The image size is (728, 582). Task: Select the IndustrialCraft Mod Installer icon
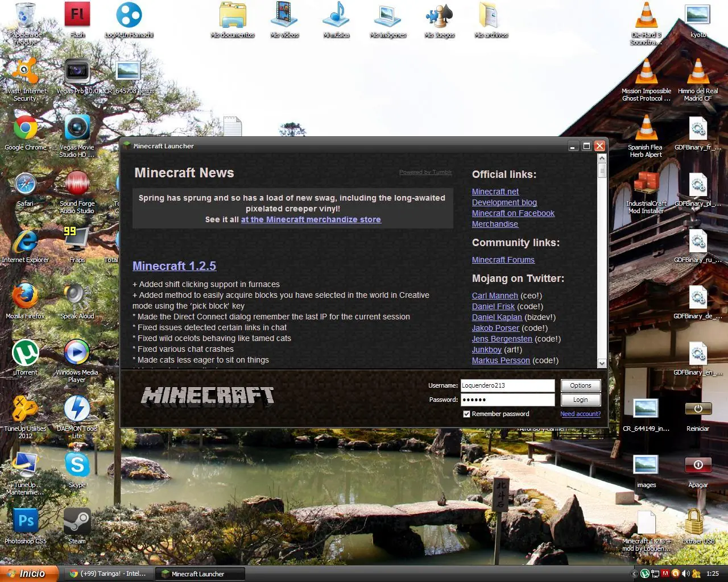[646, 192]
